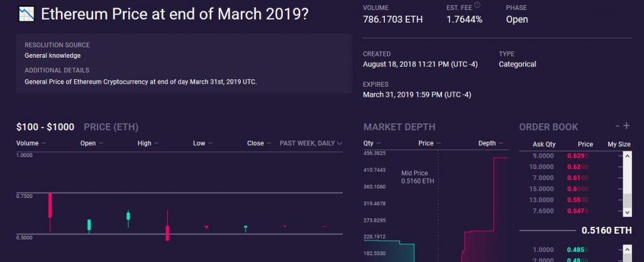
Task: Select the 0.629 ask price row
Action: click(575, 156)
